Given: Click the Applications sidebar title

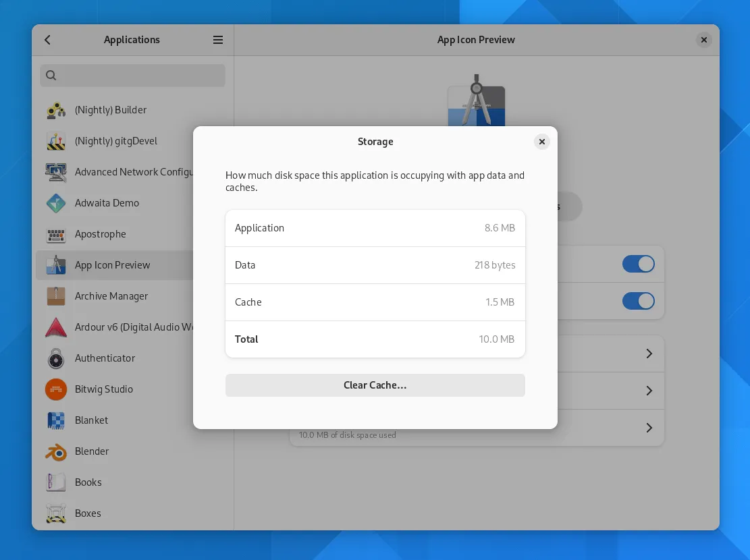Looking at the screenshot, I should [132, 40].
